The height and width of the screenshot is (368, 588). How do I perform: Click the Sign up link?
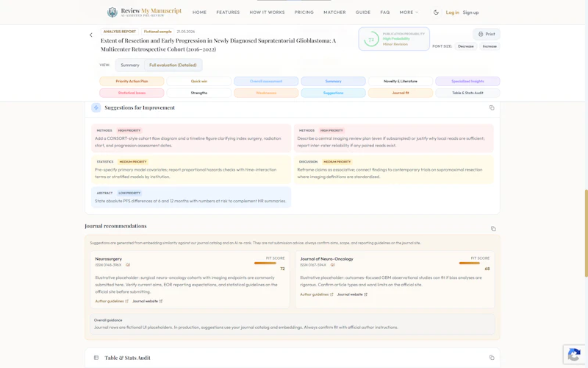(x=470, y=13)
